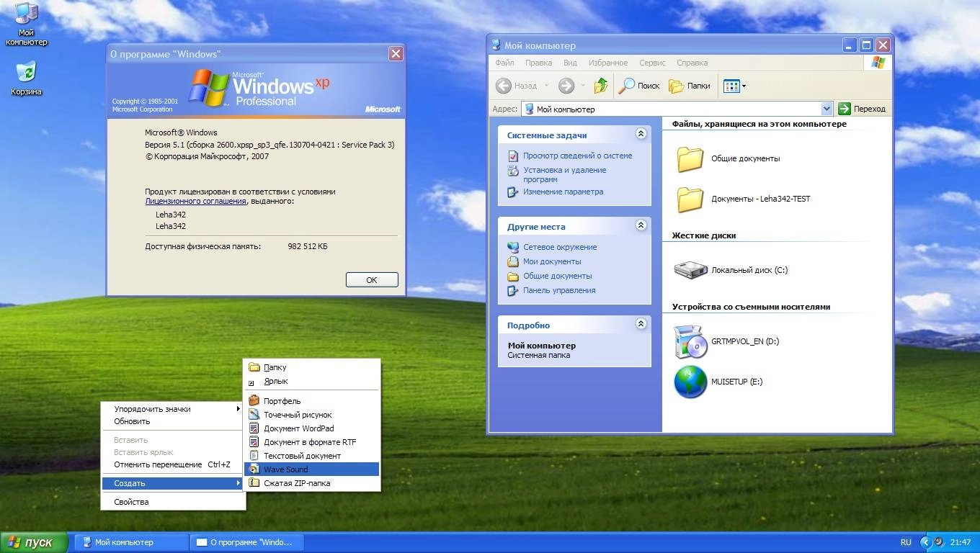Click the My Computer window title icon
The image size is (980, 553).
tap(496, 45)
